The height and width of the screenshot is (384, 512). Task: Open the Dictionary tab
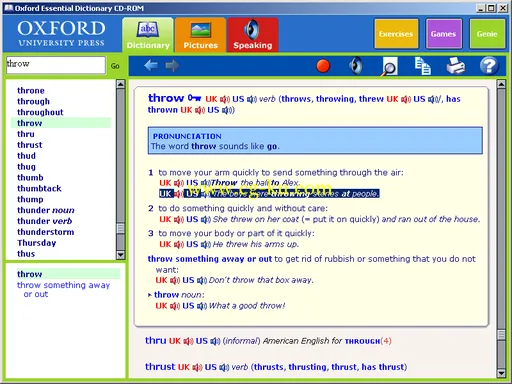(148, 35)
